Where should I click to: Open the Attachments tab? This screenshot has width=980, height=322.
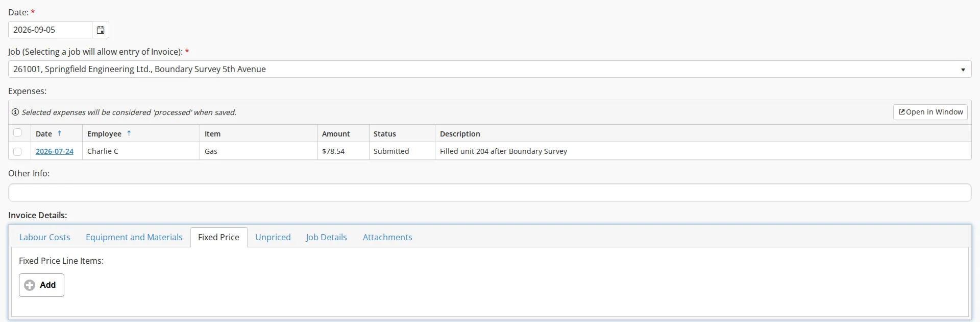point(387,237)
